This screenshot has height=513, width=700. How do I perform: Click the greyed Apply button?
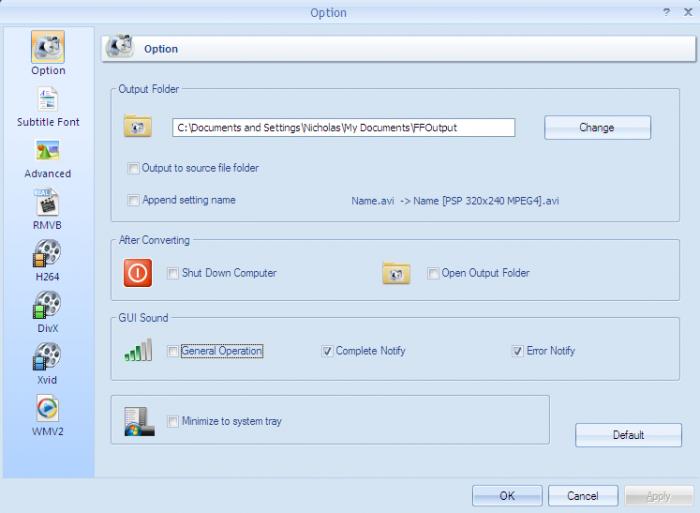pyautogui.click(x=659, y=496)
